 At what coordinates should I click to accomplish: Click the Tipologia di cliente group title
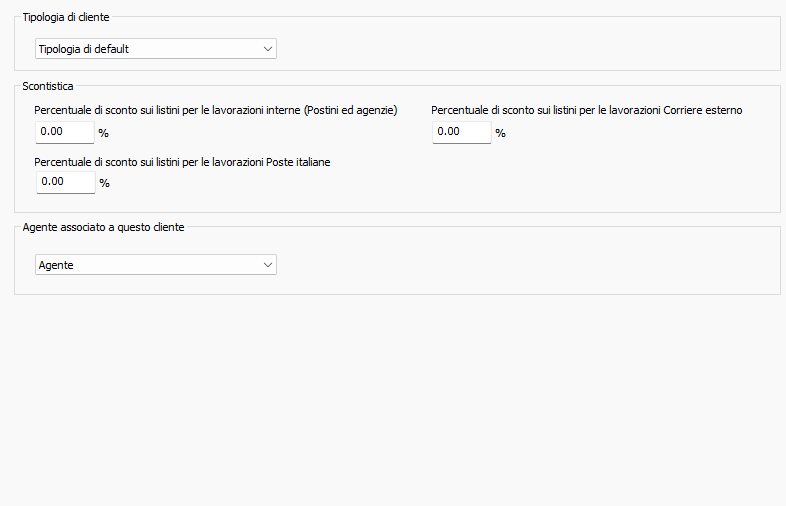[x=66, y=17]
